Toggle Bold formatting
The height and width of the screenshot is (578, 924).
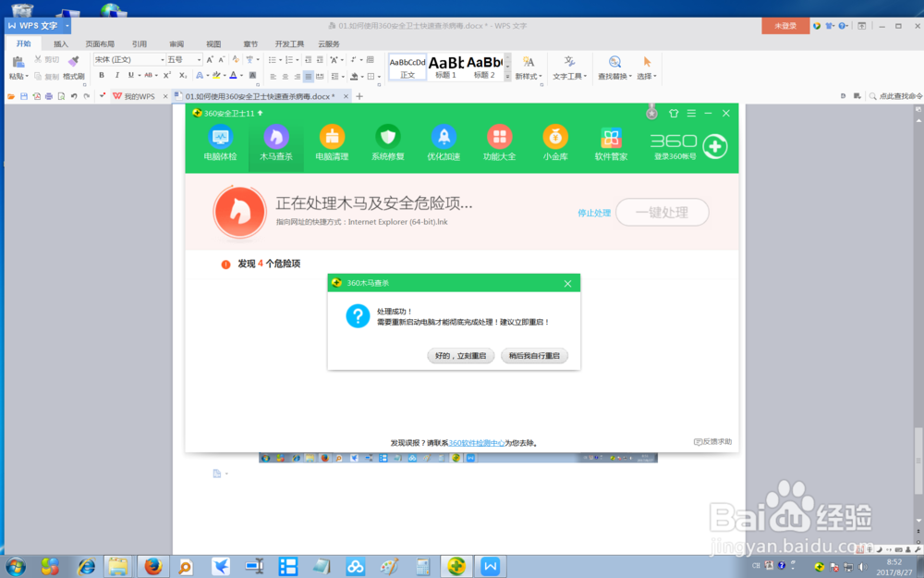point(102,76)
